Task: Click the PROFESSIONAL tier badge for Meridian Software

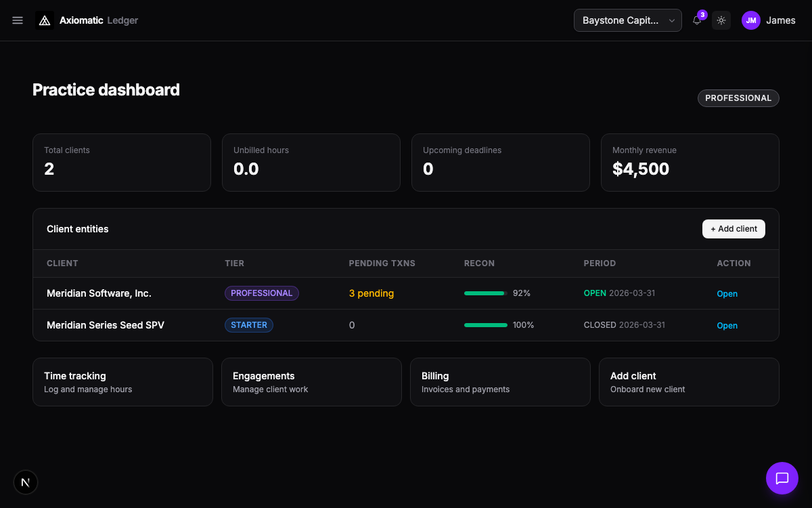Action: tap(261, 293)
